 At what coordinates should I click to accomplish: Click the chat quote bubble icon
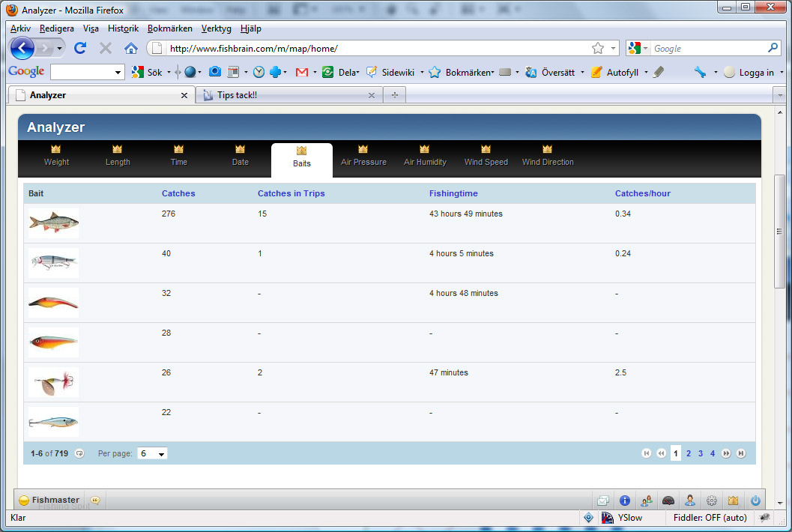[x=95, y=501]
